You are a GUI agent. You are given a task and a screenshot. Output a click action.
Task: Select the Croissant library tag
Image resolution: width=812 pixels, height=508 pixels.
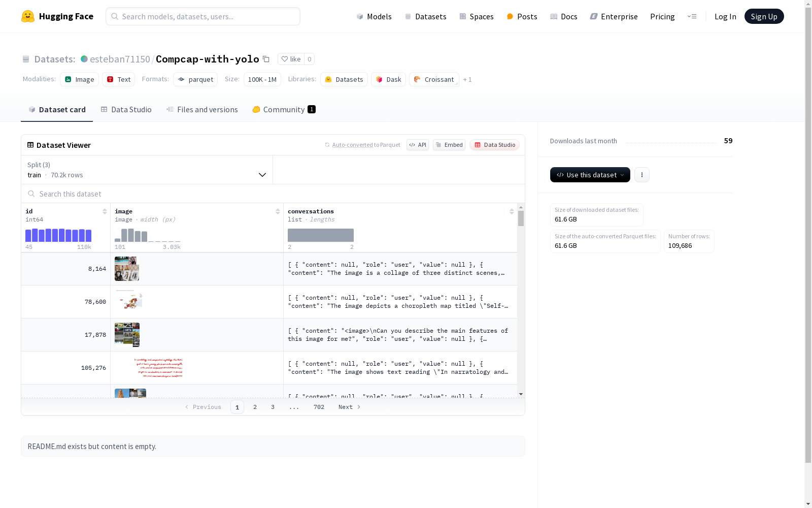(x=434, y=79)
